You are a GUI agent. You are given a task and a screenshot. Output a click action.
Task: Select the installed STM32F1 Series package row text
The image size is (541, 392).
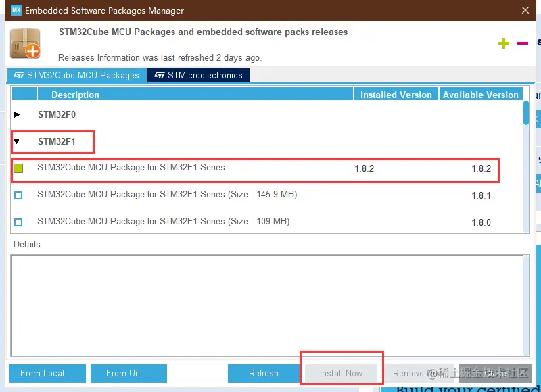131,168
